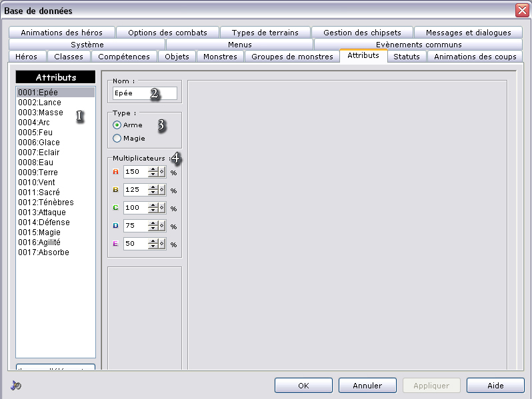Select the Arme type radio button
532x399 pixels.
(117, 125)
